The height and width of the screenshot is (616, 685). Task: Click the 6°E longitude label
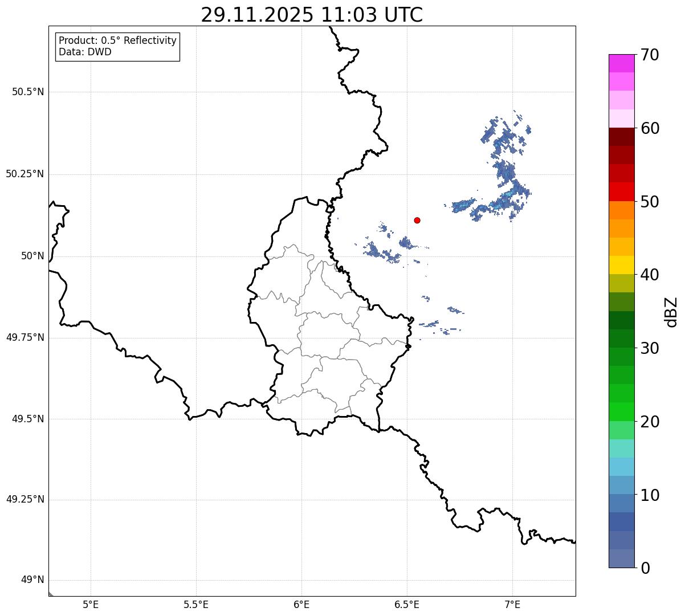[301, 605]
